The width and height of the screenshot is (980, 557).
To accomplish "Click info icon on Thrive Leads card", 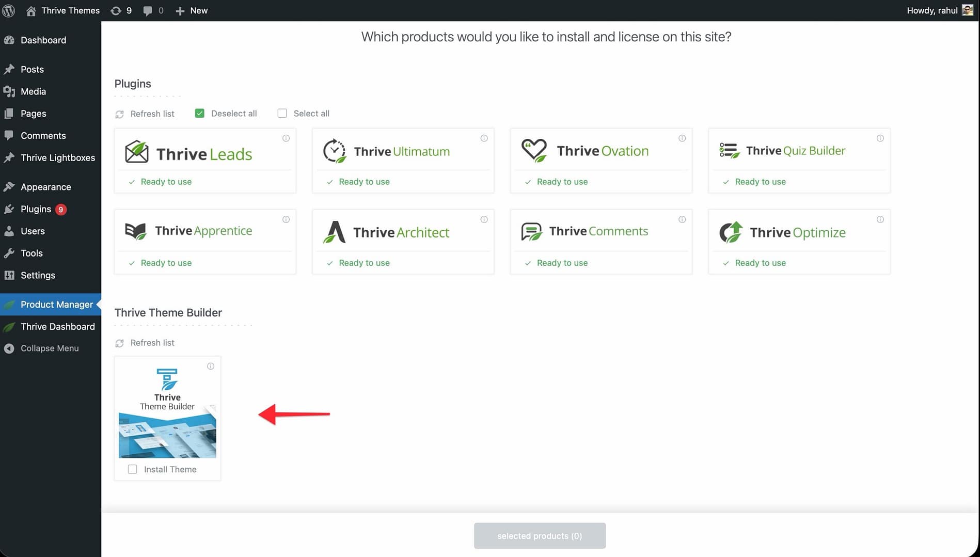I will pyautogui.click(x=286, y=138).
